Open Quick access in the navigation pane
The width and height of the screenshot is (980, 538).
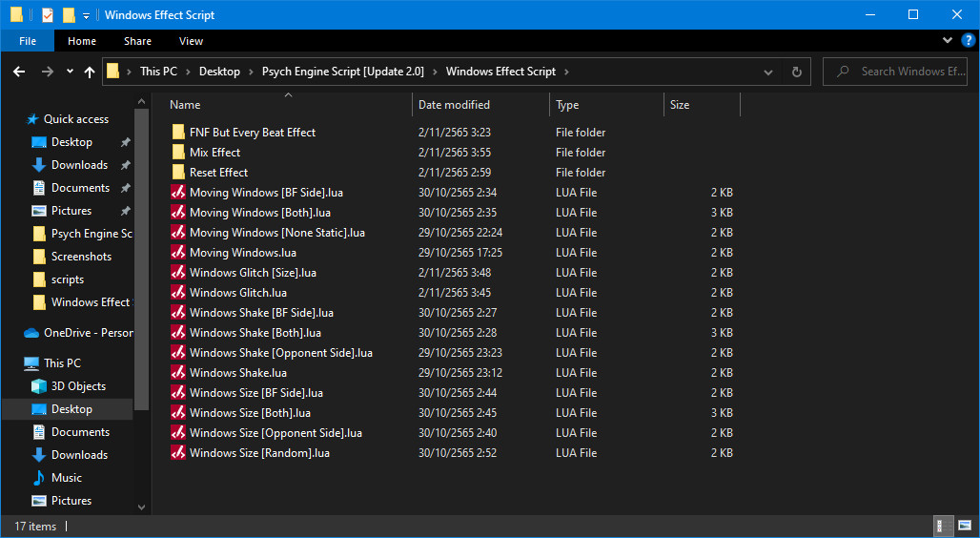coord(75,119)
